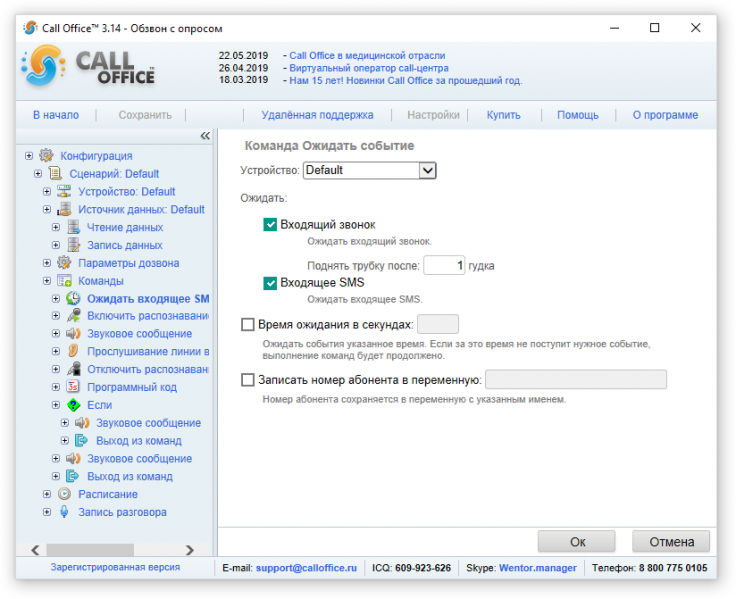Click the Чтение данных icon
Screen dimensions: 736x599
point(73,227)
